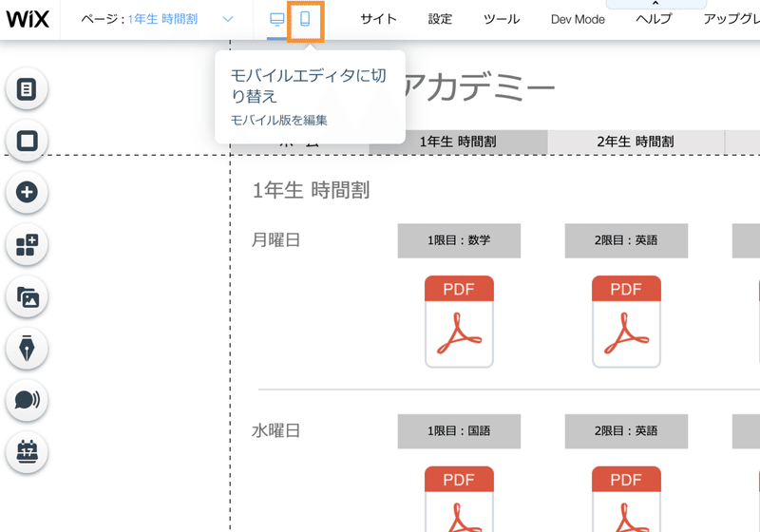Click the Wix logo
Screen dimensions: 760x532
28,19
